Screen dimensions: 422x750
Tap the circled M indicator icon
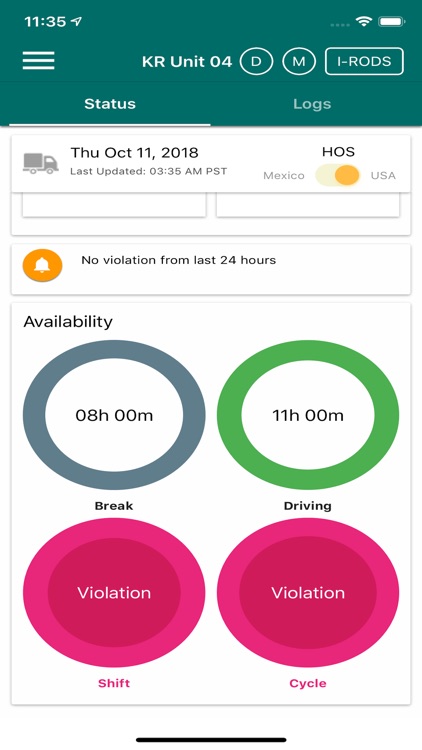(299, 62)
